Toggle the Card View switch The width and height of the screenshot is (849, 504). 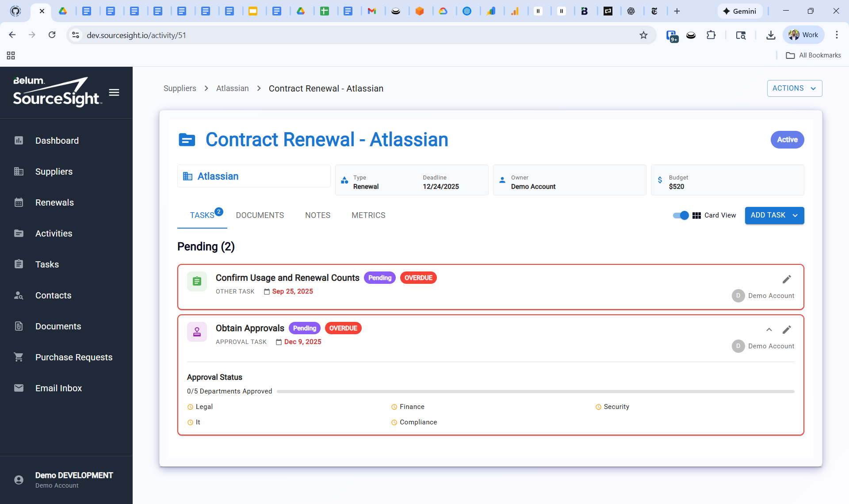click(680, 215)
